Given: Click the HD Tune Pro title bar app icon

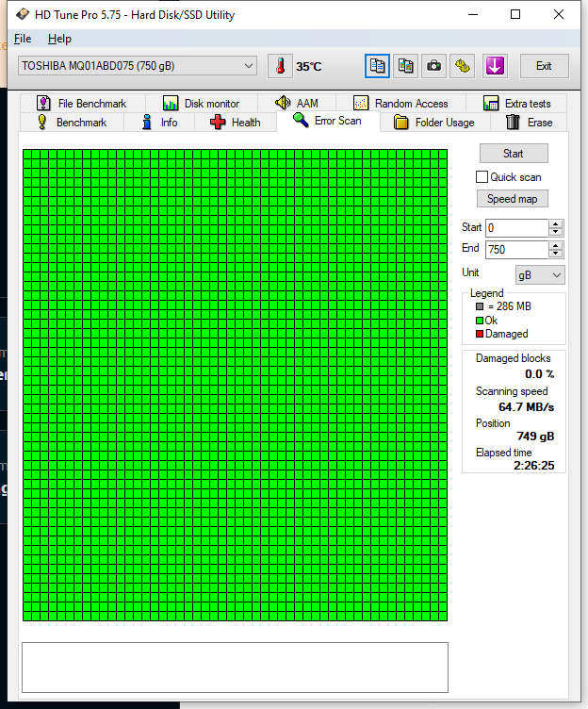Looking at the screenshot, I should coord(23,14).
